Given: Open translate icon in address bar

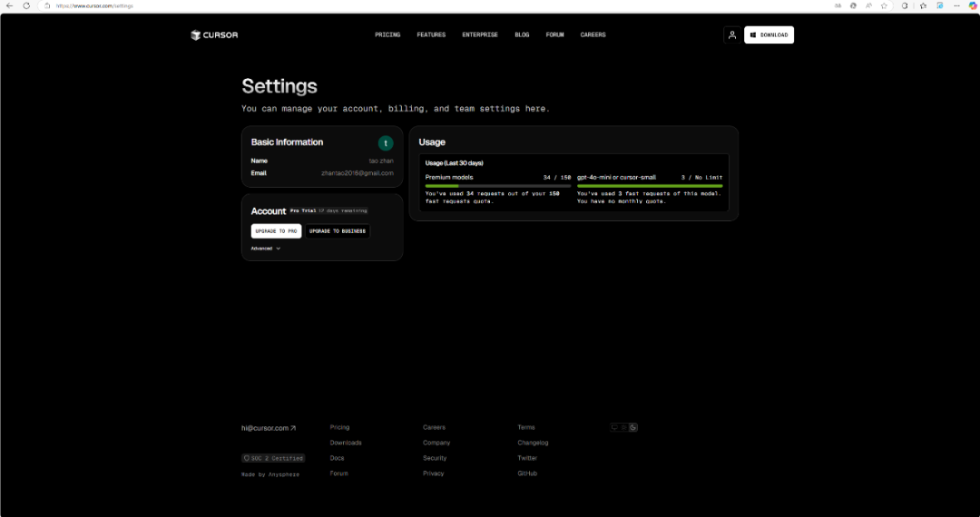Looking at the screenshot, I should click(x=838, y=5).
